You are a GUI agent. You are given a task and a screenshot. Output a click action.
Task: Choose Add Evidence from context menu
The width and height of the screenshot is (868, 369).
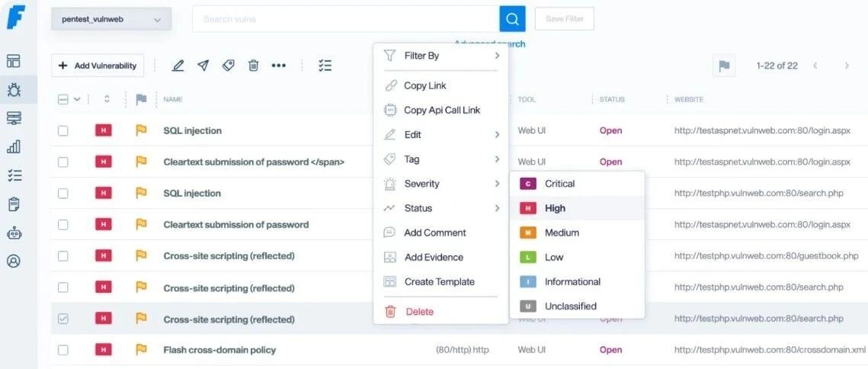coord(440,257)
